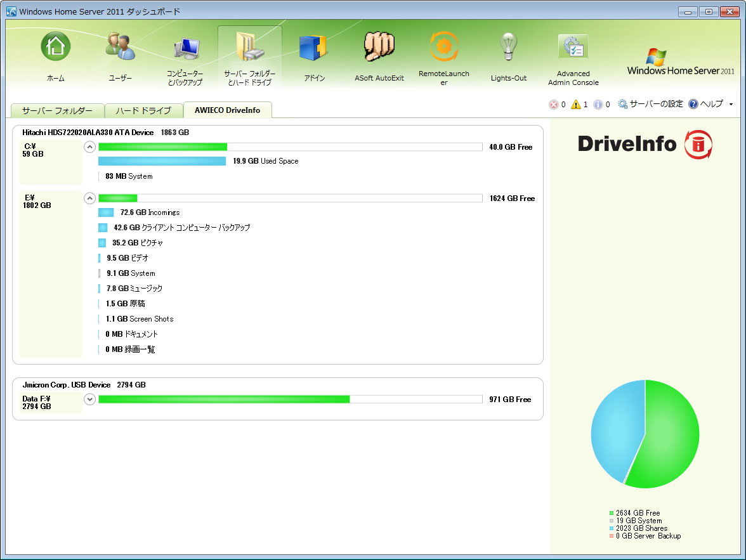Collapse the E:¥ drive details
The image size is (746, 560).
pyautogui.click(x=89, y=198)
